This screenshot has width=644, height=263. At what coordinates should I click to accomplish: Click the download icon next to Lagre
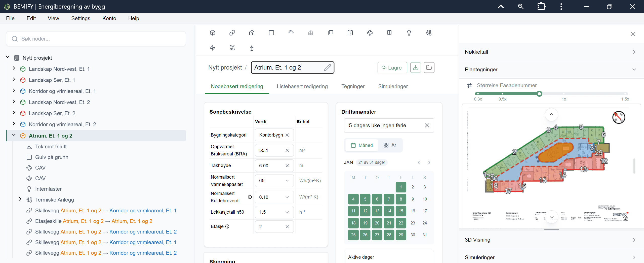[416, 68]
